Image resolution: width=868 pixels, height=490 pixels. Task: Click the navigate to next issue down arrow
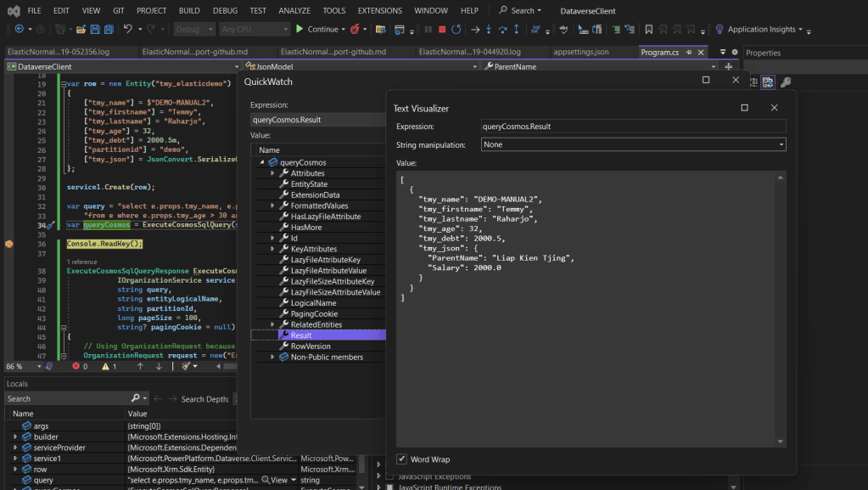pyautogui.click(x=159, y=366)
